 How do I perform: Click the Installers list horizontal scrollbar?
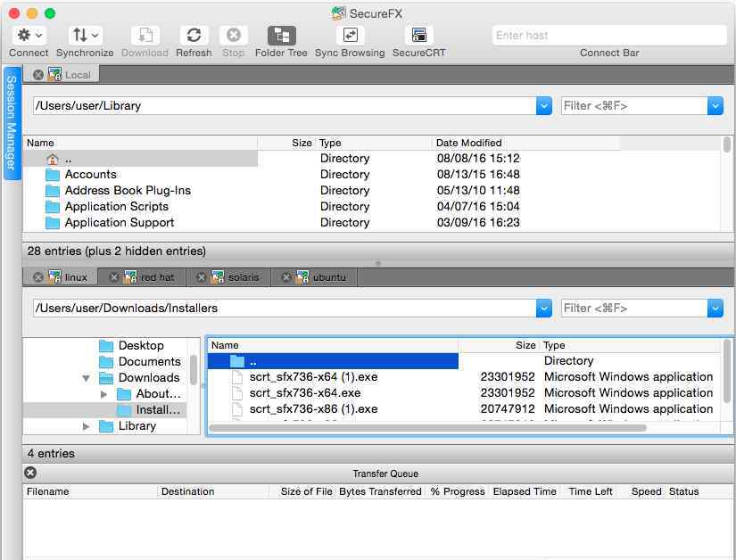[427, 428]
